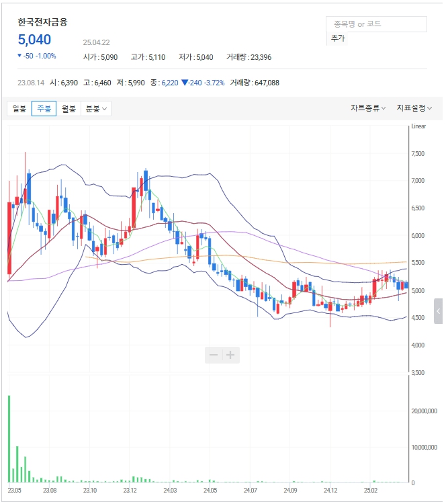Click the 23.05 date axis label
Viewport: 448px width, 502px height.
pyautogui.click(x=14, y=490)
